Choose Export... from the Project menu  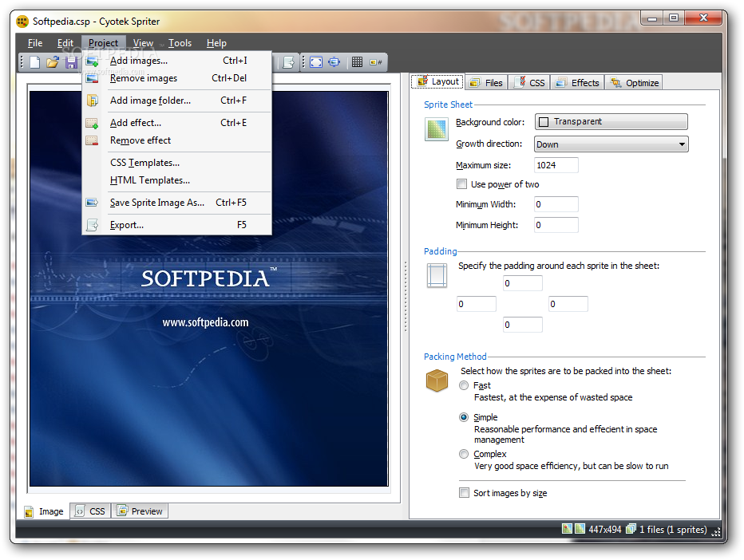(x=177, y=225)
